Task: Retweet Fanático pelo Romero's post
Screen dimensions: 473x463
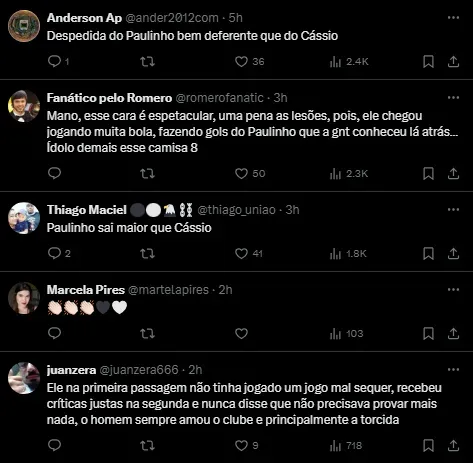Action: (x=147, y=174)
